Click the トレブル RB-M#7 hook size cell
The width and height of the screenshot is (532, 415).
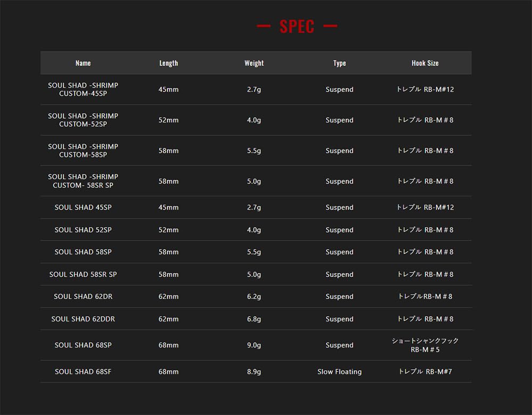[x=425, y=372]
